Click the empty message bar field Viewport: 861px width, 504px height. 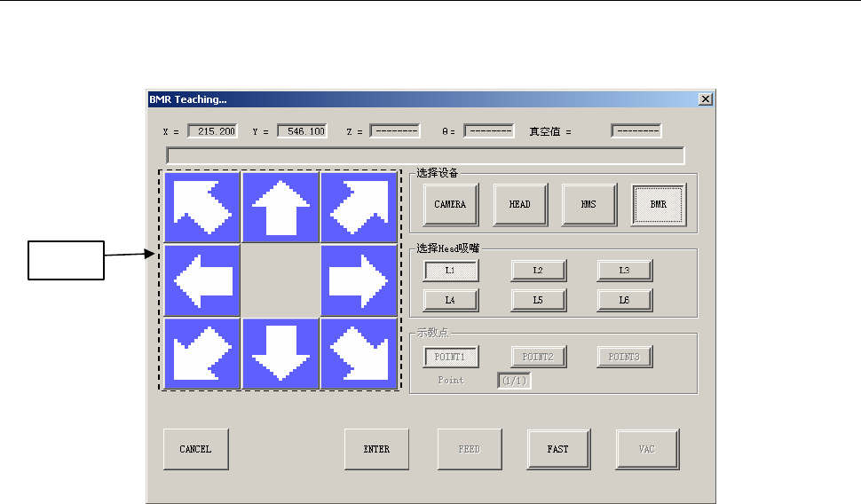(x=425, y=156)
